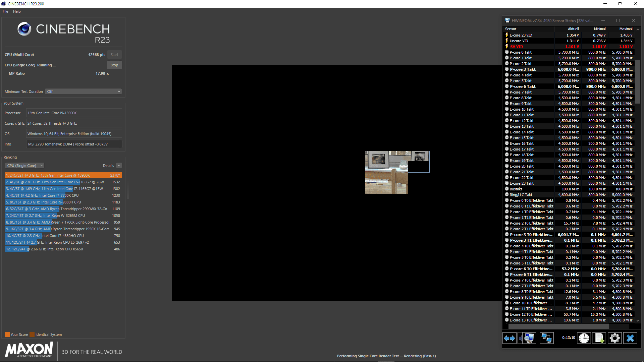This screenshot has height=362, width=644.
Task: Open CPU (Single Core) ranking dropdown
Action: (x=24, y=166)
